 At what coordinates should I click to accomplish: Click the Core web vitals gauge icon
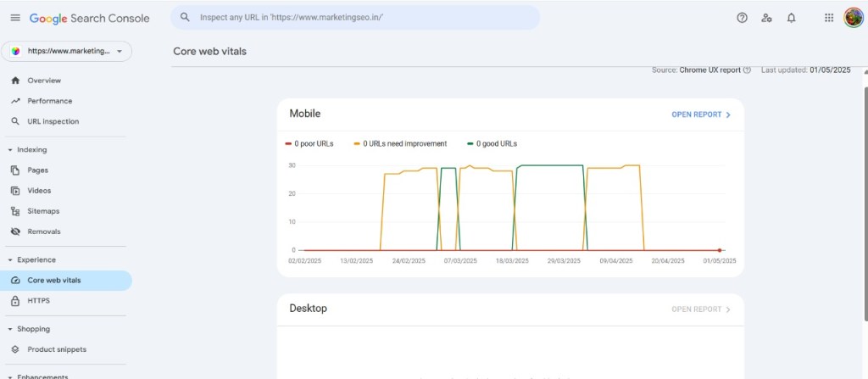(x=15, y=281)
